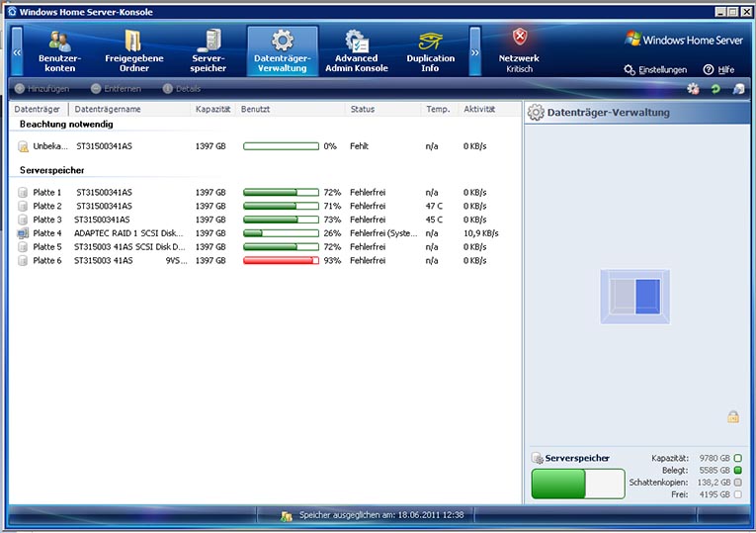Click the 4195 GB free value
The image size is (756, 533).
(714, 493)
